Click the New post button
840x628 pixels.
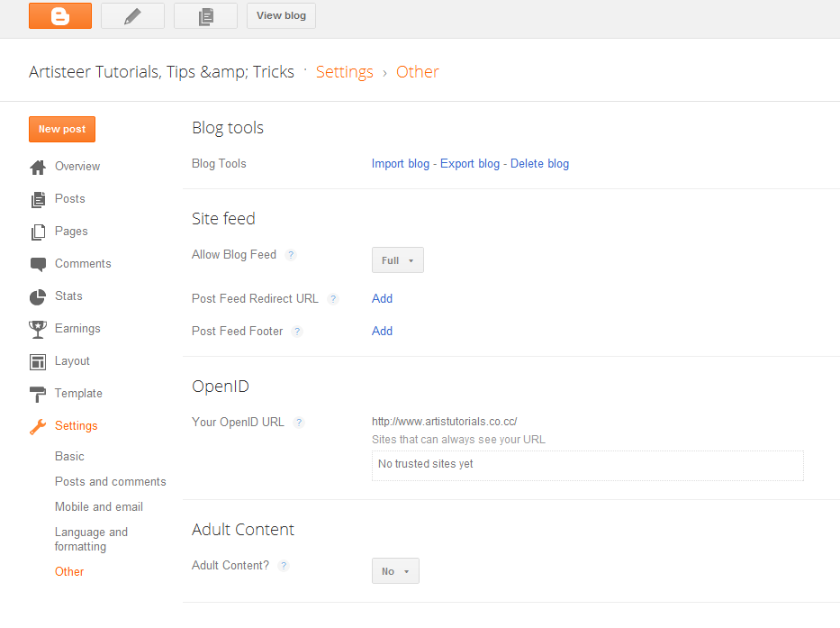coord(62,130)
